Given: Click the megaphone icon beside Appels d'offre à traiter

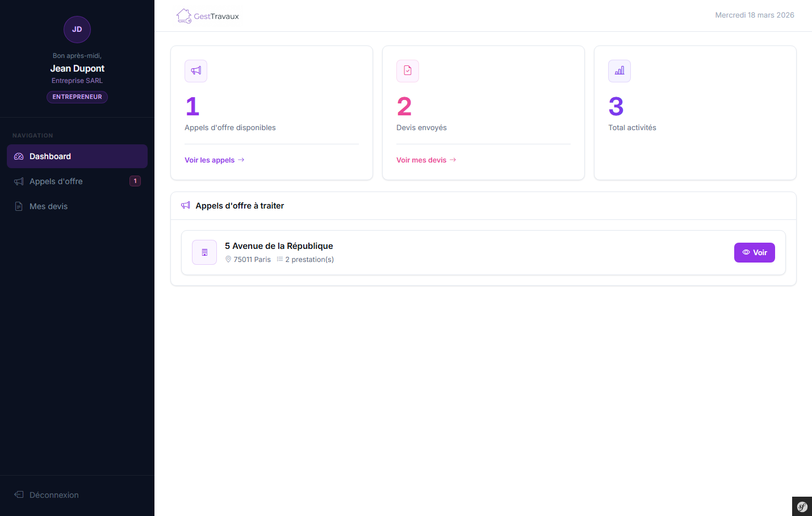Looking at the screenshot, I should (x=186, y=205).
